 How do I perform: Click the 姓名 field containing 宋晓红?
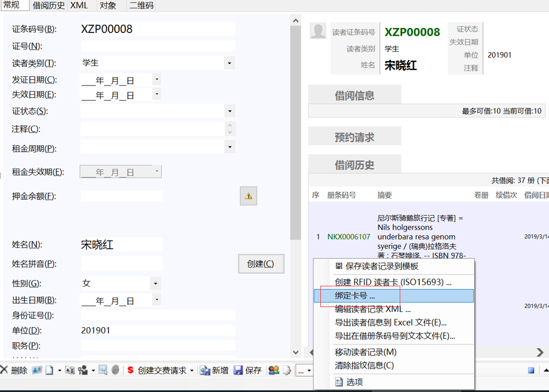pyautogui.click(x=122, y=244)
